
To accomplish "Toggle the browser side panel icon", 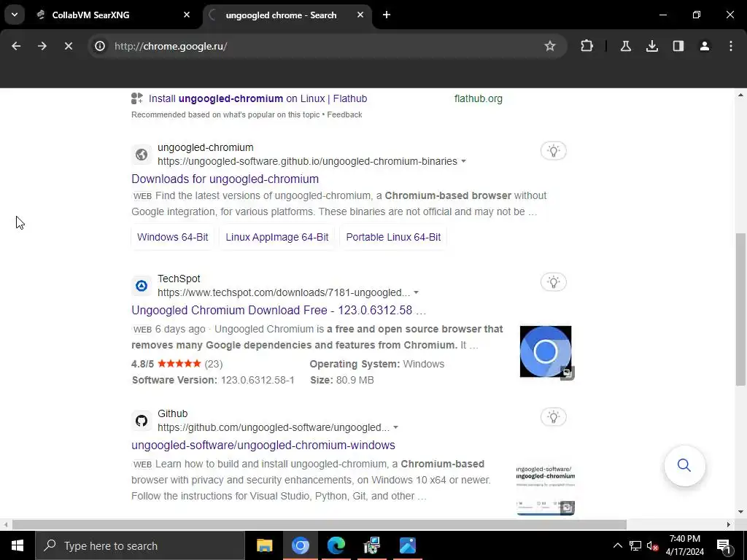I will point(678,46).
